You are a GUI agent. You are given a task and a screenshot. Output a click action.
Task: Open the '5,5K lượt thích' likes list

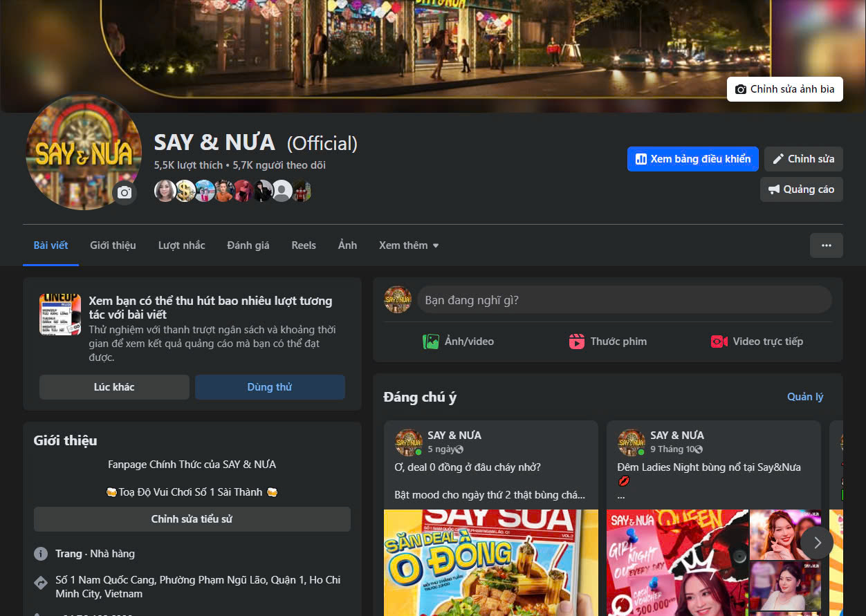coord(188,165)
